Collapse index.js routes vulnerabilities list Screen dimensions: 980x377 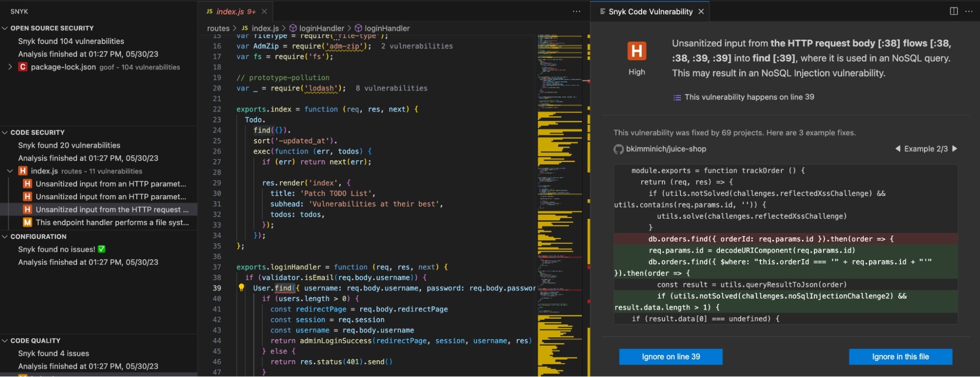[x=10, y=171]
